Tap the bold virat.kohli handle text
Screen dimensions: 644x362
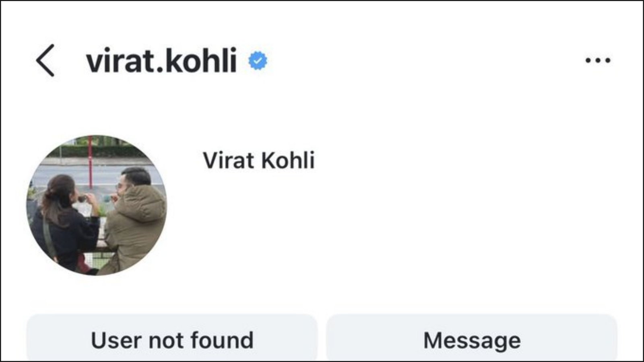point(161,61)
